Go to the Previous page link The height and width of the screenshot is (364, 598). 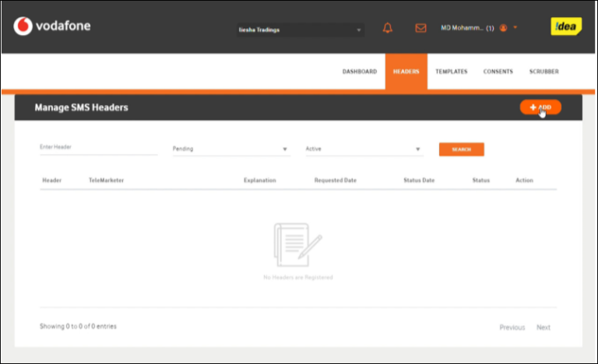pos(512,327)
